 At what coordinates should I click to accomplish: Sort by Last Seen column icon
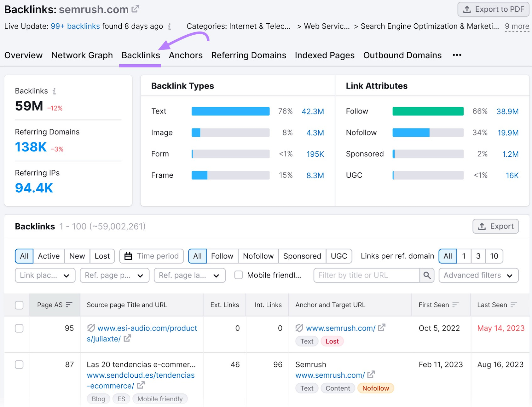click(513, 305)
